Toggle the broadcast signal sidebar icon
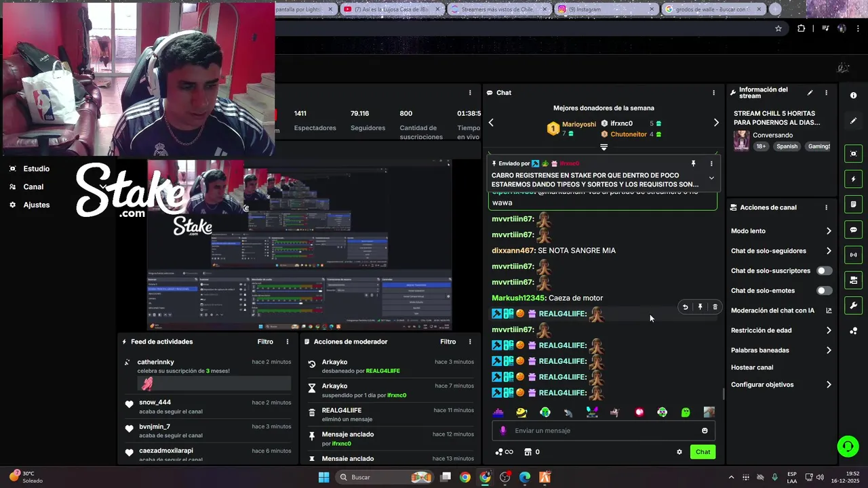 click(x=853, y=255)
